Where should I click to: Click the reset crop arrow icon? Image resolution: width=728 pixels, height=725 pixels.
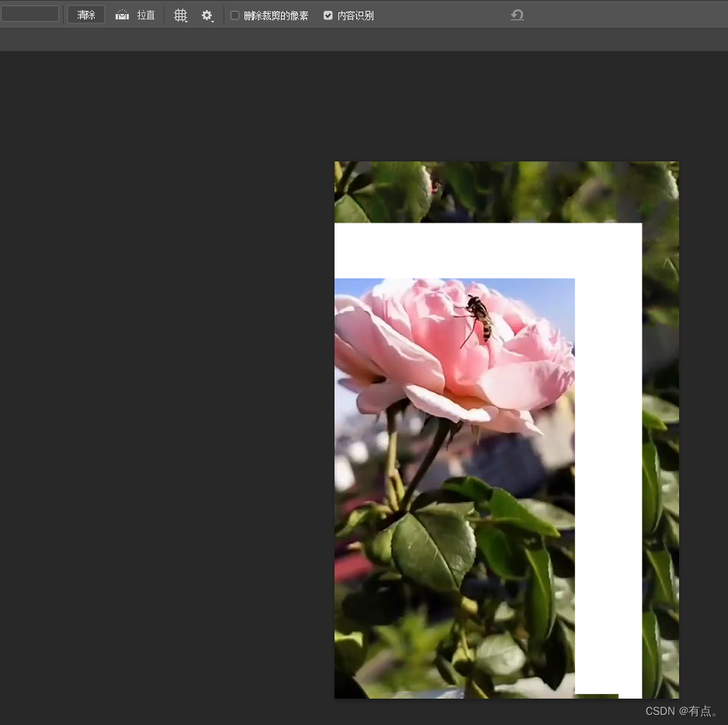coord(517,15)
